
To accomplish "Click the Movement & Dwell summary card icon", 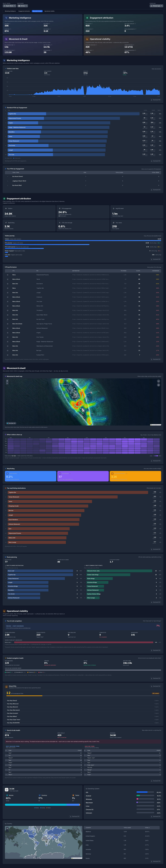I will [x=6, y=39].
